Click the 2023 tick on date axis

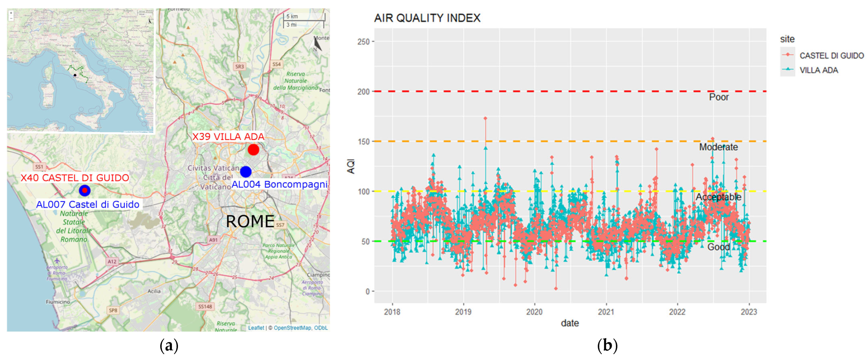[x=749, y=312]
